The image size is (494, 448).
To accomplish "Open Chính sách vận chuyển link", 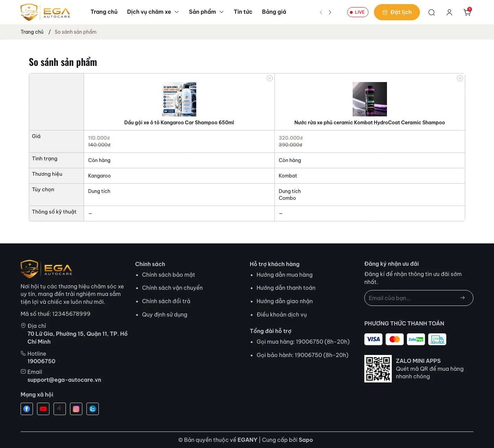I will 172,288.
